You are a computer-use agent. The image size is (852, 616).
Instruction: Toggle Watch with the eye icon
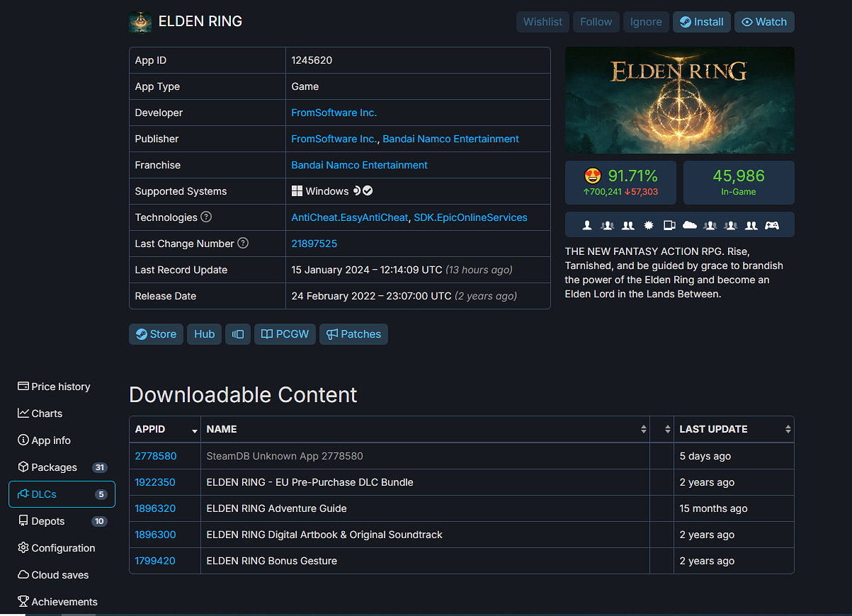tap(764, 22)
